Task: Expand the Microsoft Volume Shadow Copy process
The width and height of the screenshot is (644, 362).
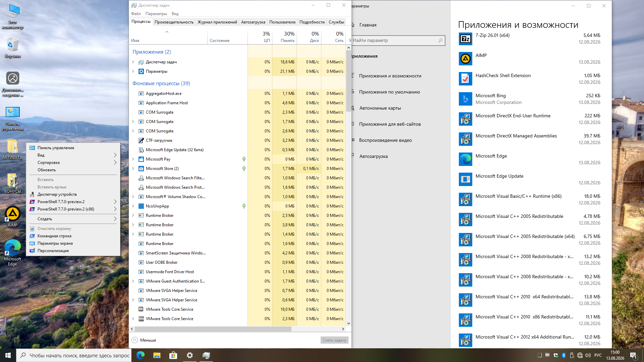Action: coord(133,197)
